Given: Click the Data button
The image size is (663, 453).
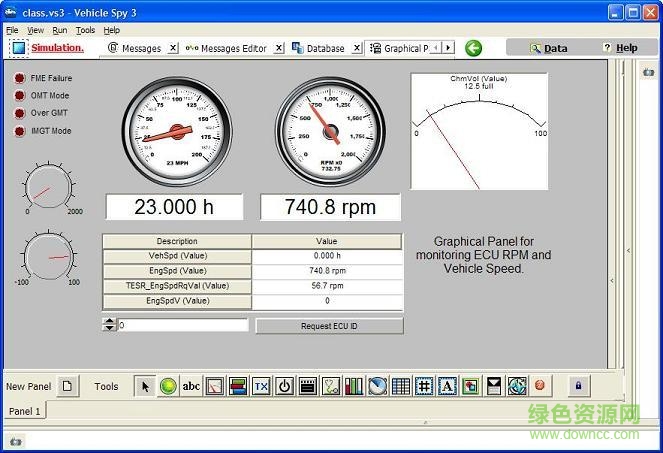Looking at the screenshot, I should point(548,48).
